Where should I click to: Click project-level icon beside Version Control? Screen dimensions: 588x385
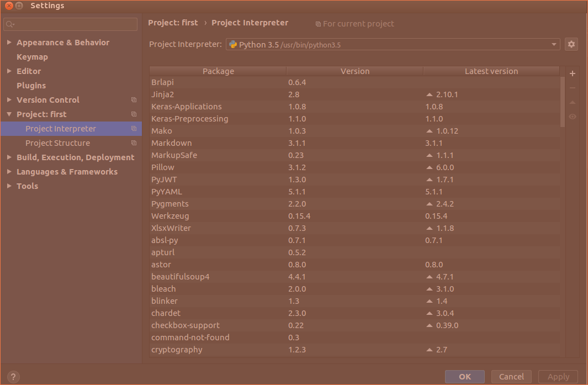[x=134, y=100]
